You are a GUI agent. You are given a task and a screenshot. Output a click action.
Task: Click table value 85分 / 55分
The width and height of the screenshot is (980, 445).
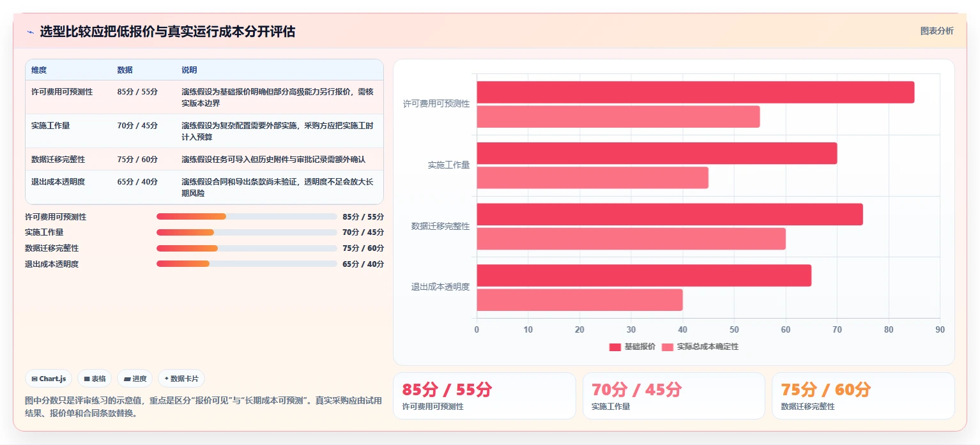[137, 92]
